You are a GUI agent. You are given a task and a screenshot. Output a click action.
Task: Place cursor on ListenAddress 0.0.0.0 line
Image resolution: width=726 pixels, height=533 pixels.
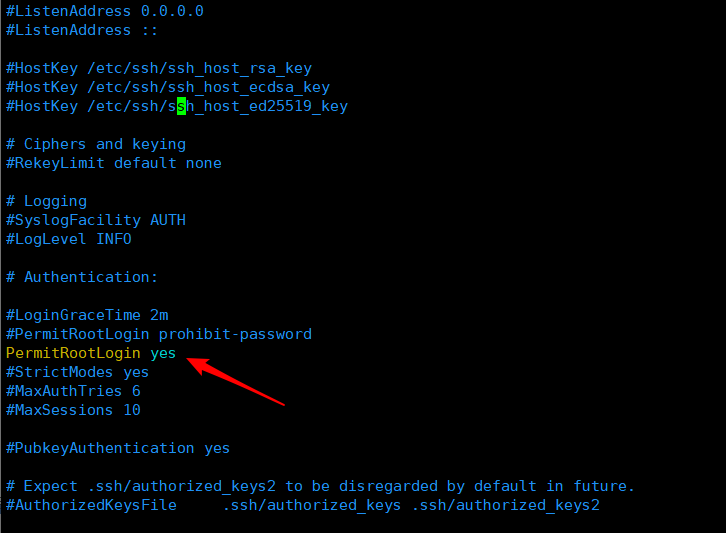[x=104, y=11]
